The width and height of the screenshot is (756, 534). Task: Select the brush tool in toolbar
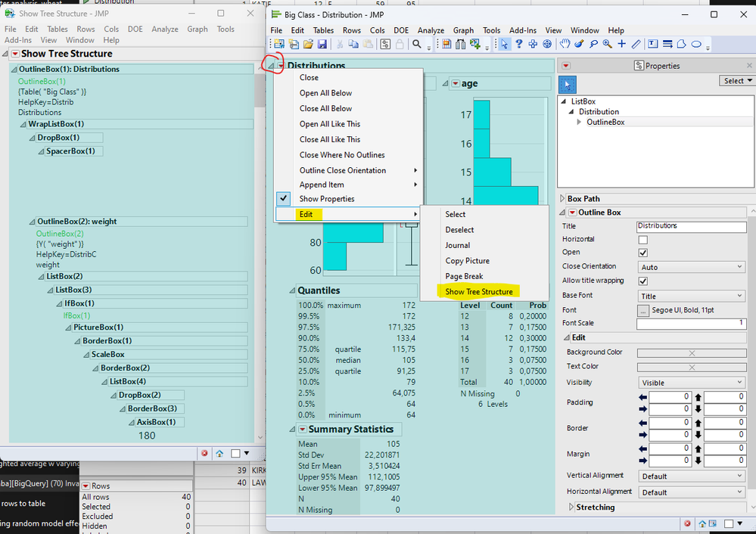[x=579, y=45]
